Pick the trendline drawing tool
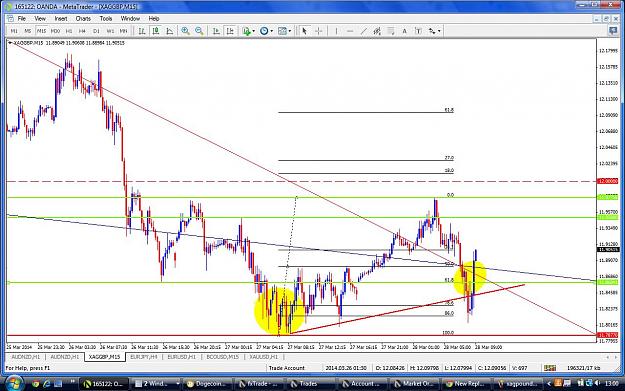The width and height of the screenshot is (625, 391). coord(364,31)
